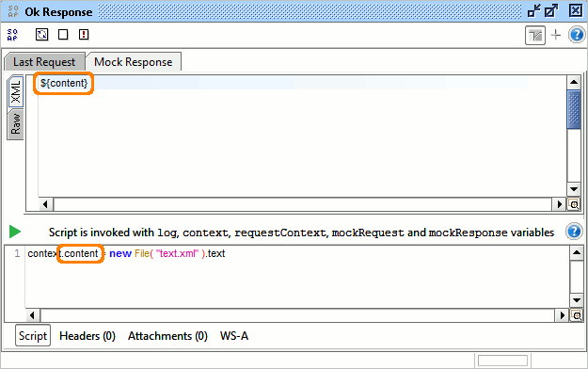Click the create empty response square icon
Image resolution: width=588 pixels, height=369 pixels.
coord(63,35)
